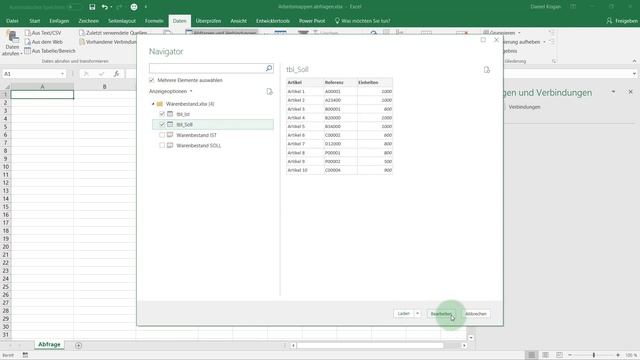Switch to the Page Layout view in the status bar
This screenshot has height=360, width=640.
545,355
